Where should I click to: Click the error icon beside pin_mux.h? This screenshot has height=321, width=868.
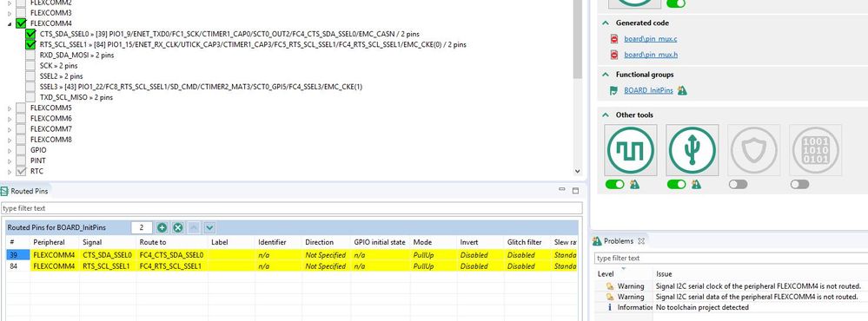614,55
